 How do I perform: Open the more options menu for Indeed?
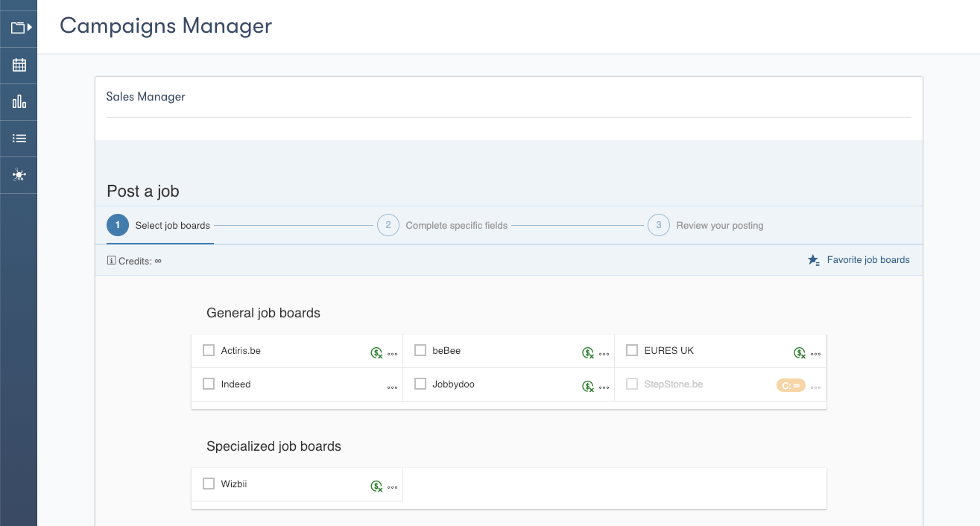tap(393, 387)
